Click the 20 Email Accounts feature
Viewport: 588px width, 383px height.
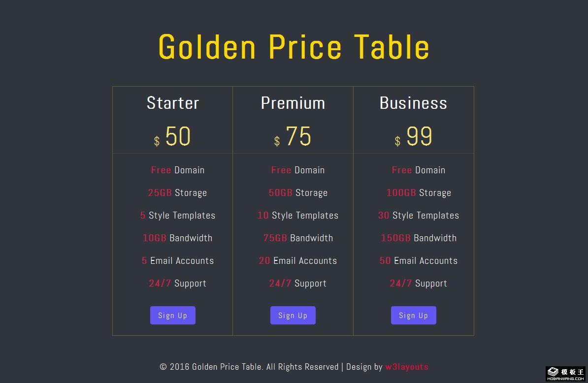298,260
